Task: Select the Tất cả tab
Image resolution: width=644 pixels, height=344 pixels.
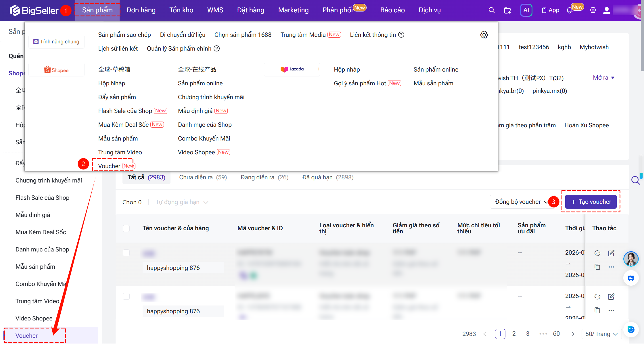Action: 146,178
